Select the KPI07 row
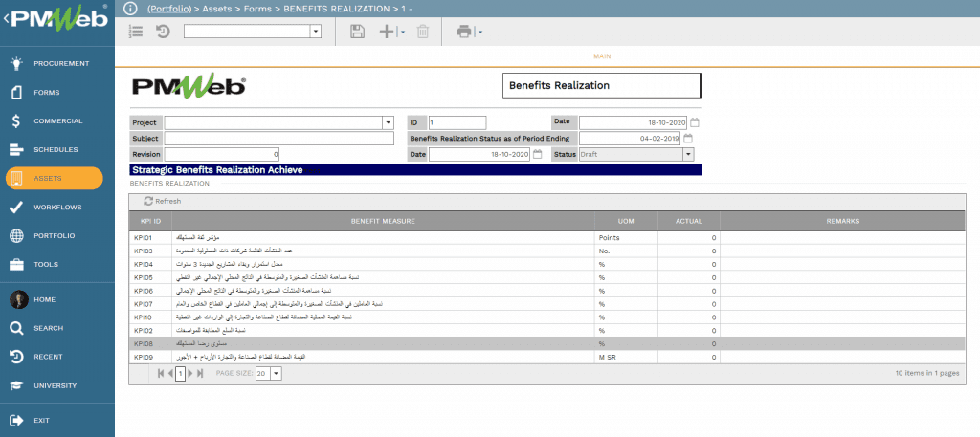980x437 pixels. (x=546, y=304)
